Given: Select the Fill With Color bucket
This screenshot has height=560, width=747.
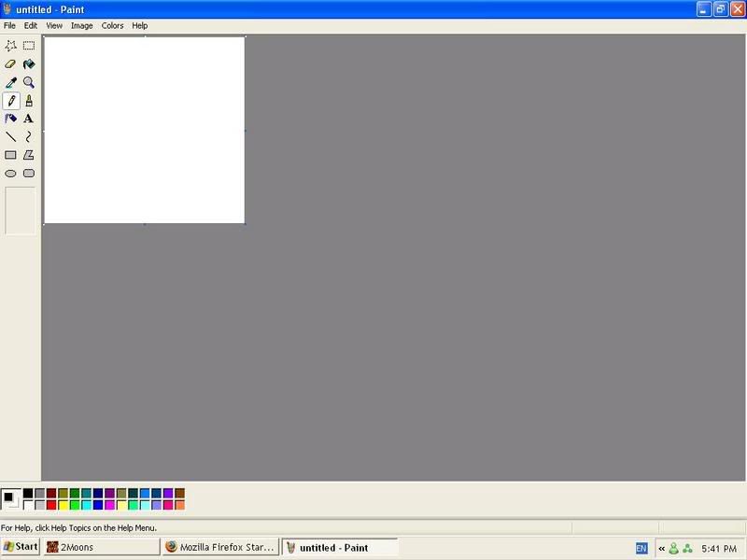Looking at the screenshot, I should 29,64.
